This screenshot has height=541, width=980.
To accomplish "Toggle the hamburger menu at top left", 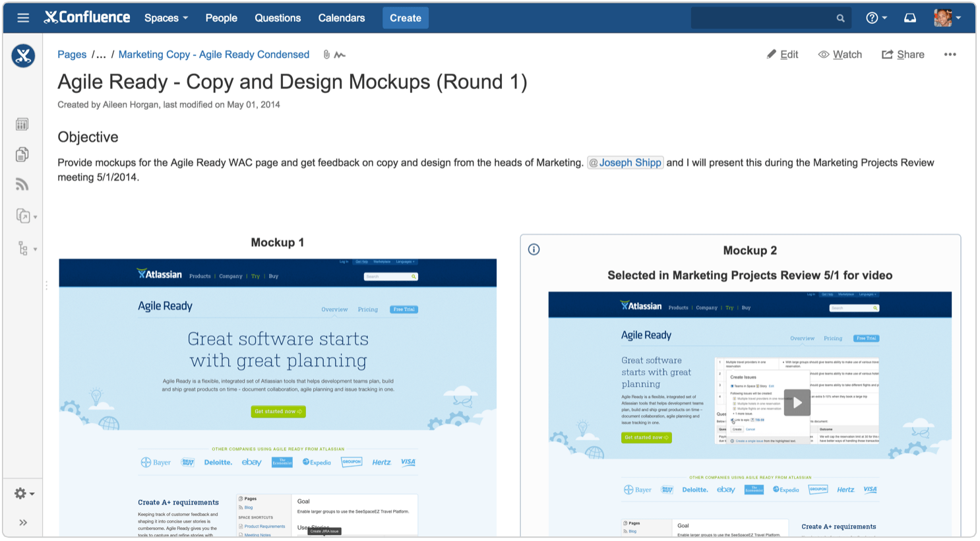I will coord(23,17).
